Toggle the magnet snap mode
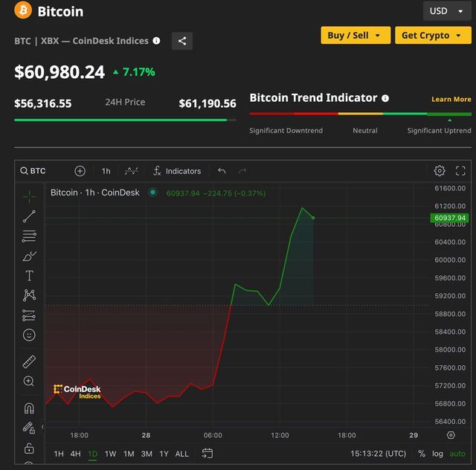 (29, 408)
